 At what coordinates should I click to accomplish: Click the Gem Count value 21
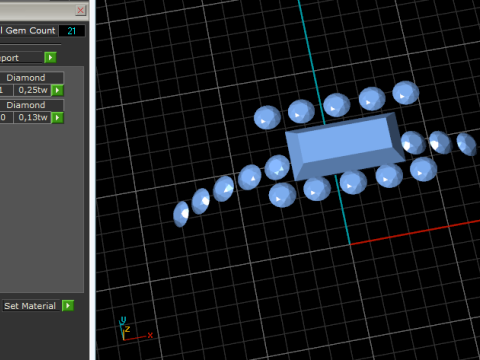tap(72, 31)
